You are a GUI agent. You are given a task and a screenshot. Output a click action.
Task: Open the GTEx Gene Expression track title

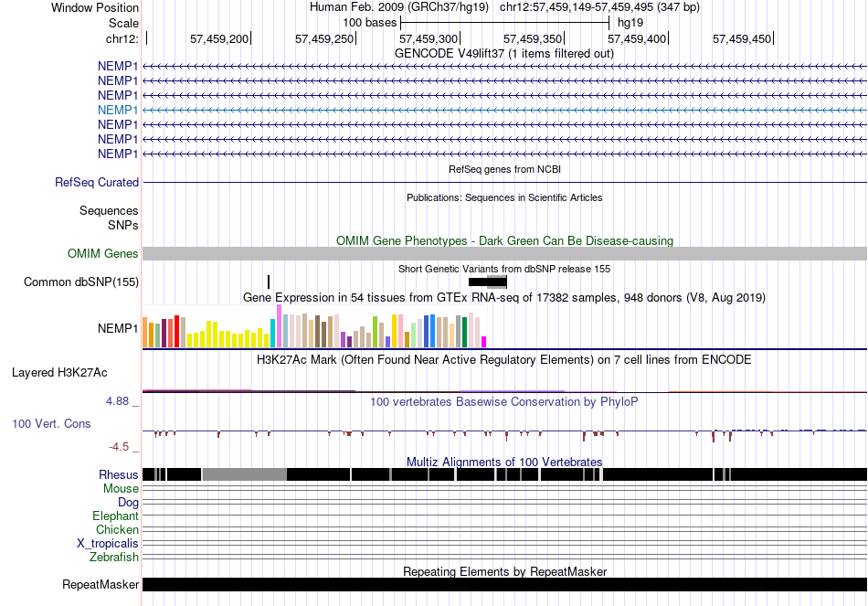[504, 297]
